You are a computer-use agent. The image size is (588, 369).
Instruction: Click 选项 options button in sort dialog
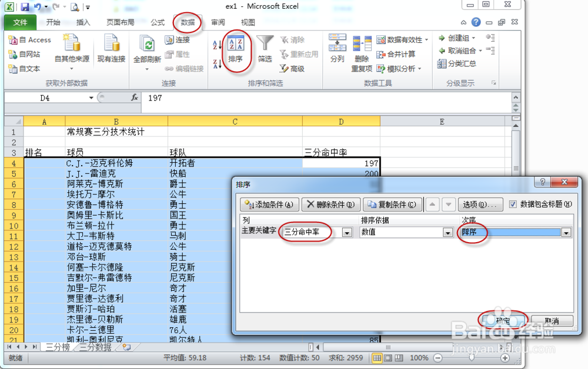[x=480, y=204]
